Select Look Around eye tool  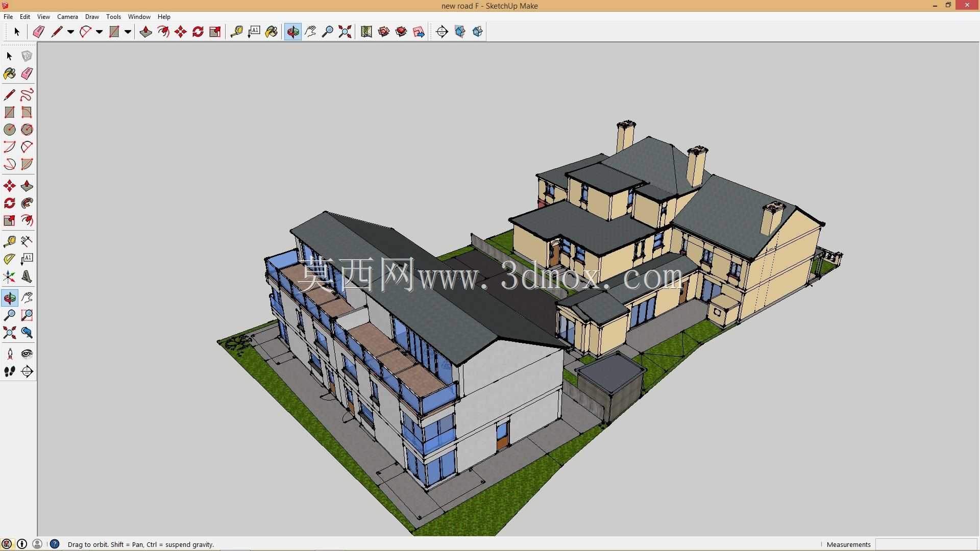27,354
